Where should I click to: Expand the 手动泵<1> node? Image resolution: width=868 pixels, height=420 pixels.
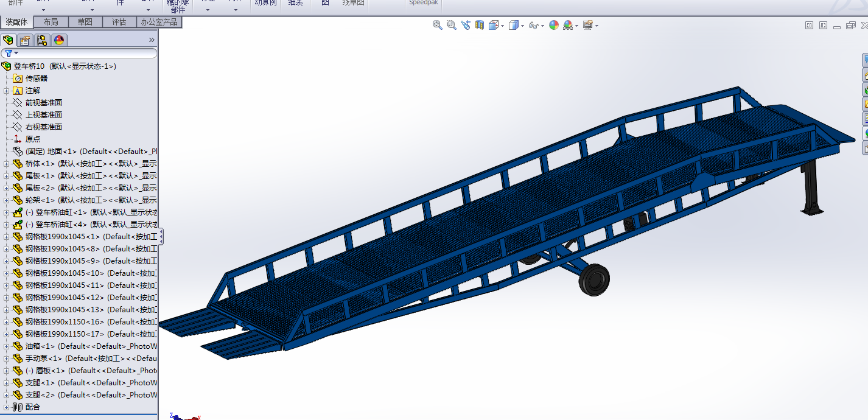[7, 358]
